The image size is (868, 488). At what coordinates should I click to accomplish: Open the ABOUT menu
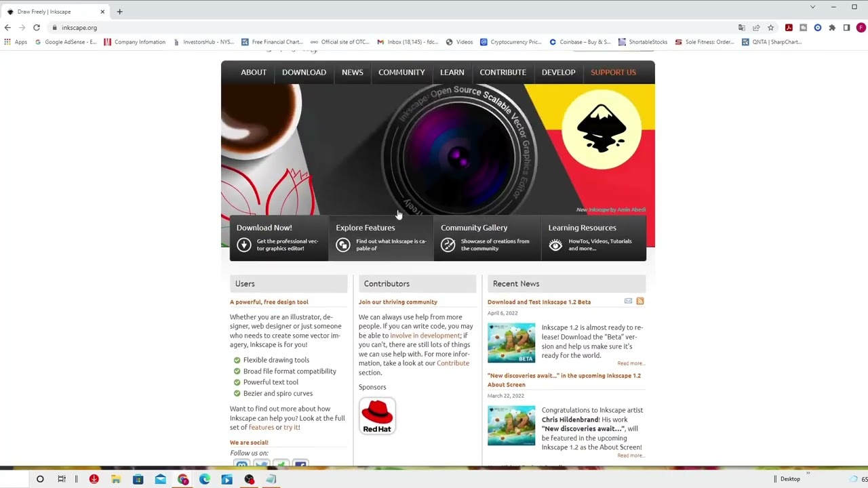(254, 73)
